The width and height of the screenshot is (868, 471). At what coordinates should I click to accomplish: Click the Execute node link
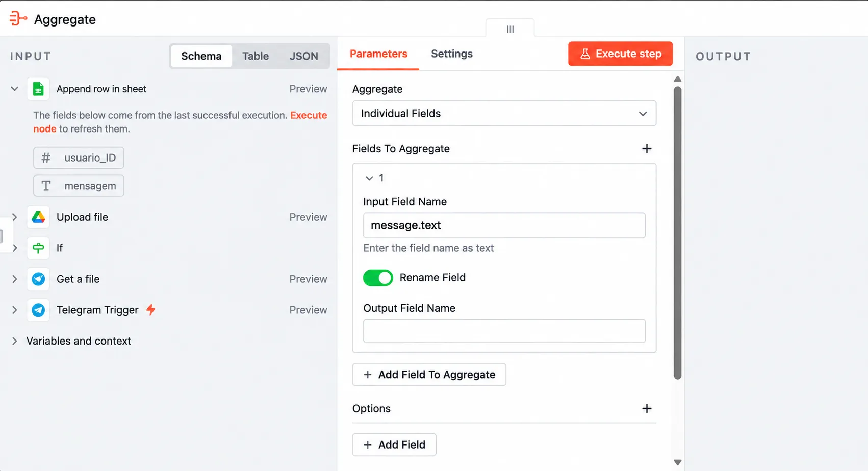309,115
